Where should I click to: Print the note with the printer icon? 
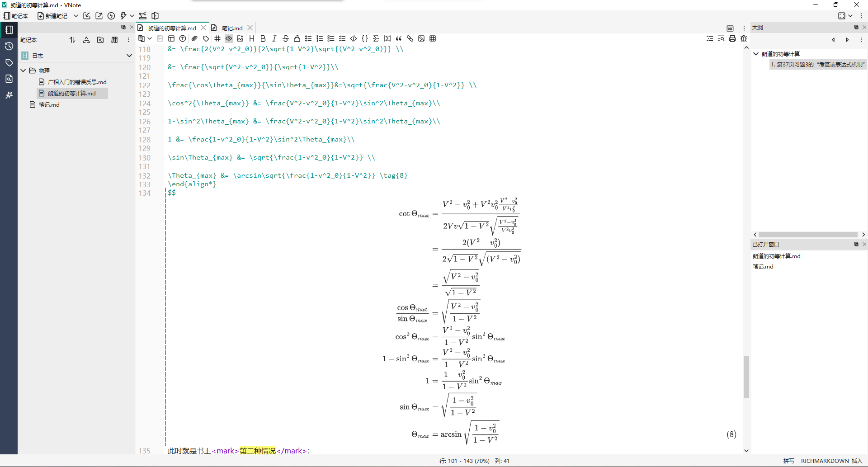point(732,38)
